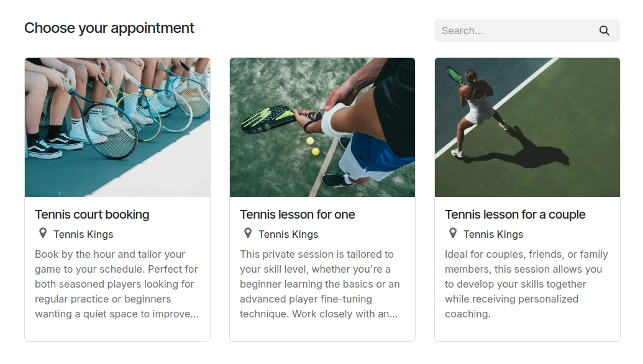Click the description starting "This private session"
Viewport: 643px width, 364px height.
coord(320,284)
